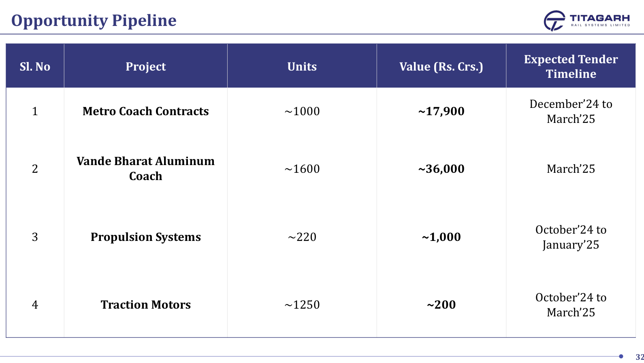Viewport: 644px width, 363px height.
Task: Select the Units column header
Action: (302, 67)
